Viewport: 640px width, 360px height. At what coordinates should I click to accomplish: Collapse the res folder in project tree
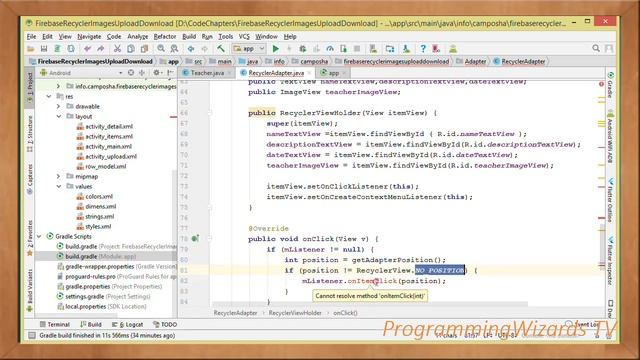(x=49, y=96)
